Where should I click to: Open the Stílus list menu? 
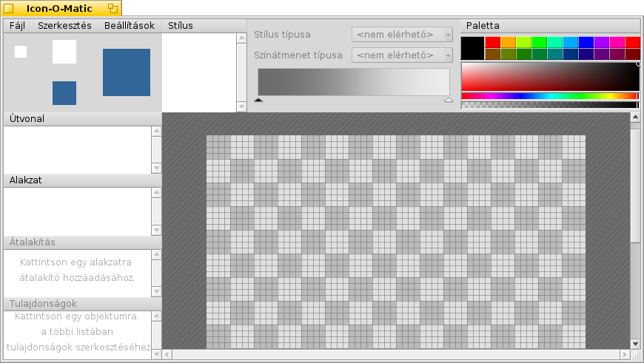(181, 25)
